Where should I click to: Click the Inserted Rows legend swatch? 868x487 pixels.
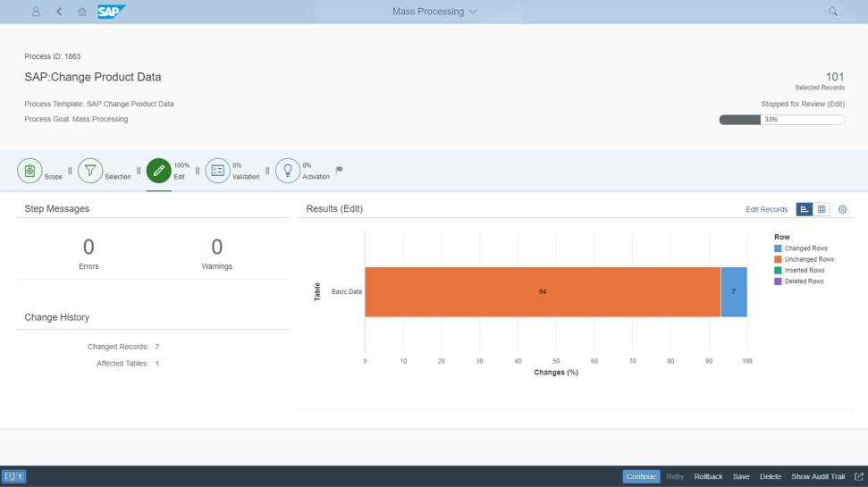[778, 271]
